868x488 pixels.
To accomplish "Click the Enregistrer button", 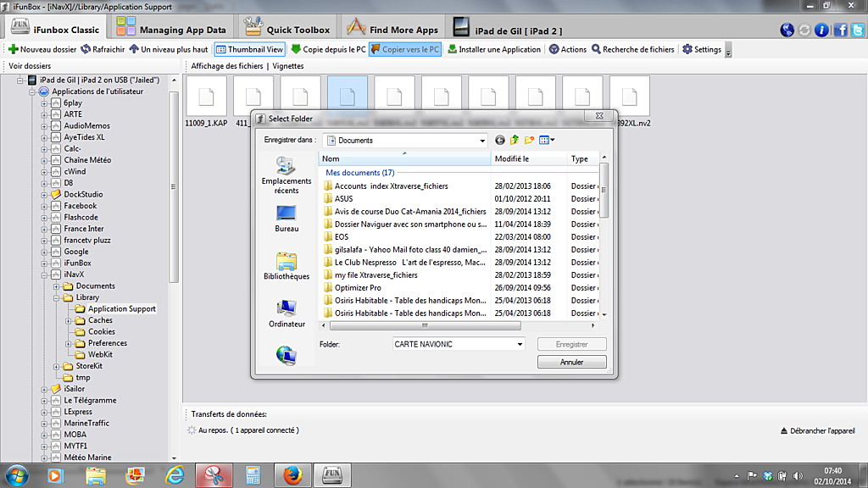I will [572, 344].
